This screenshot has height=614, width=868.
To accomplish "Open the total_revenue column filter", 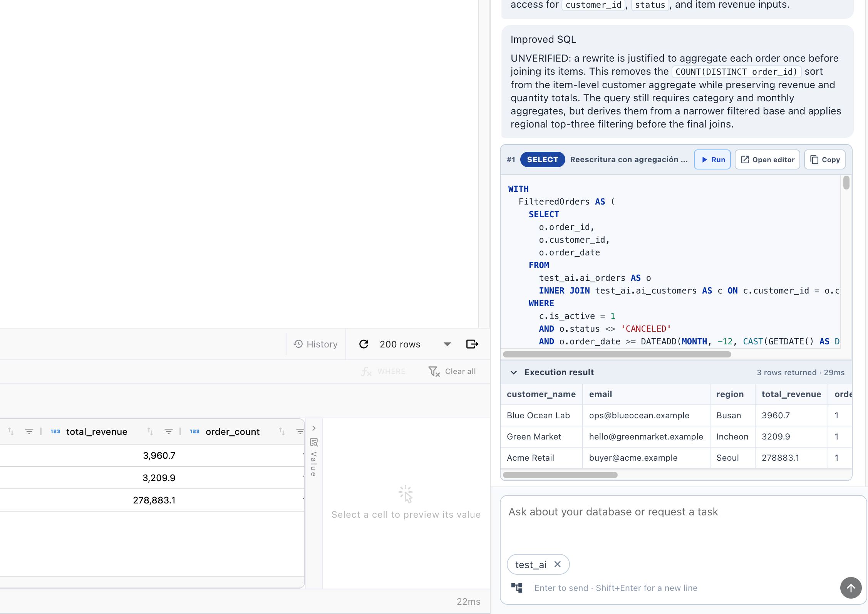I will [168, 431].
